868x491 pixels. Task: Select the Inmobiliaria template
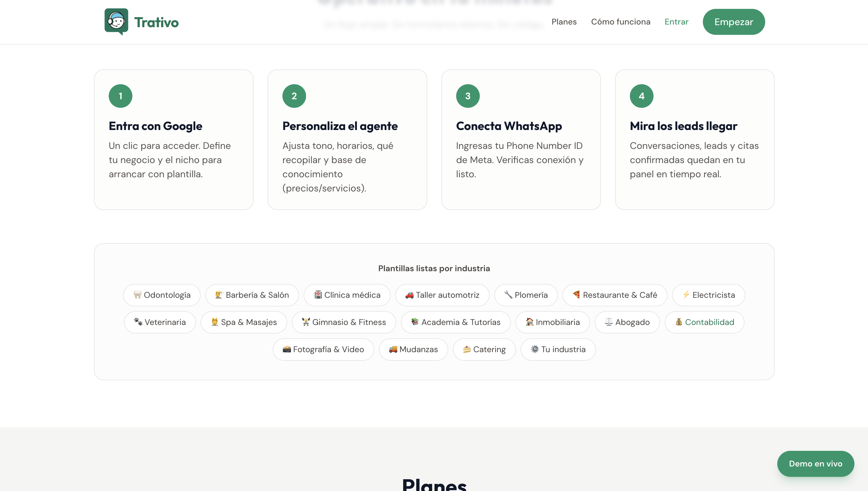552,322
